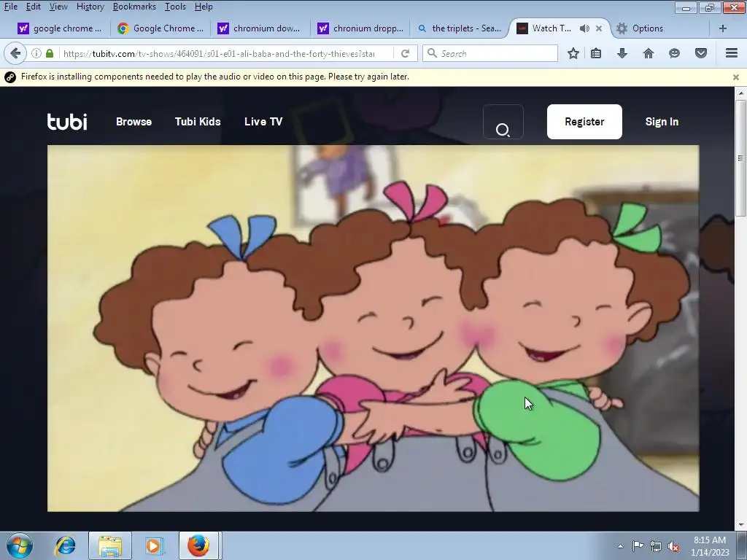Save page to Pocket
The width and height of the screenshot is (747, 560).
click(x=701, y=53)
